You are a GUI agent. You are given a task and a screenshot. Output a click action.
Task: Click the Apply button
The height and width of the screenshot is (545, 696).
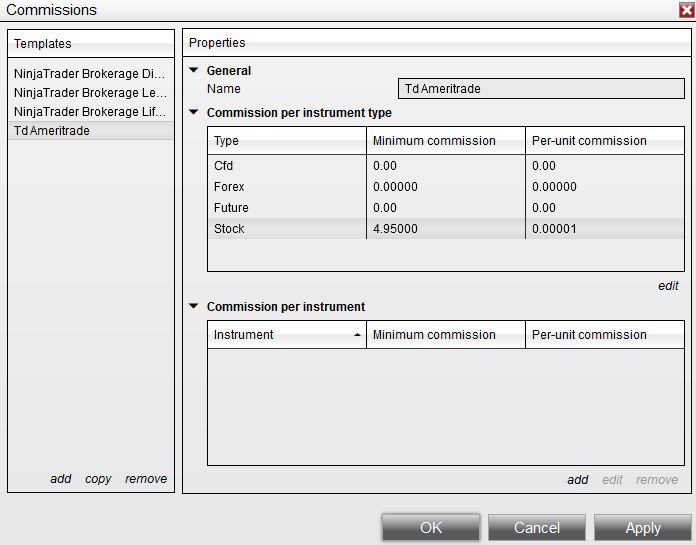(643, 528)
